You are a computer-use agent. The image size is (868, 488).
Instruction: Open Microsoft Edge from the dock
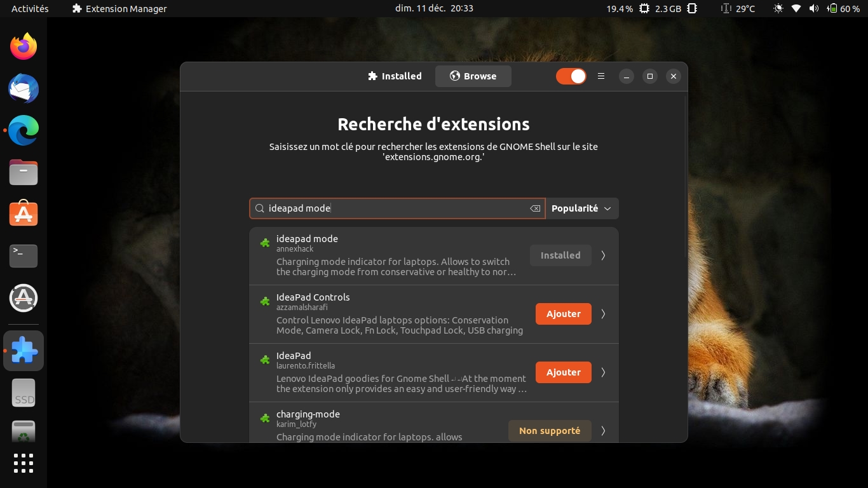pyautogui.click(x=24, y=130)
